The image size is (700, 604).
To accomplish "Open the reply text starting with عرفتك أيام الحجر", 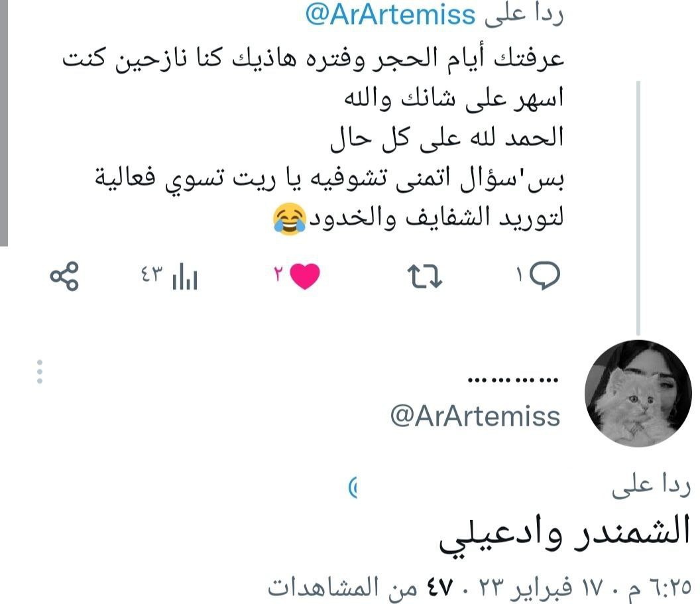I will pyautogui.click(x=314, y=139).
